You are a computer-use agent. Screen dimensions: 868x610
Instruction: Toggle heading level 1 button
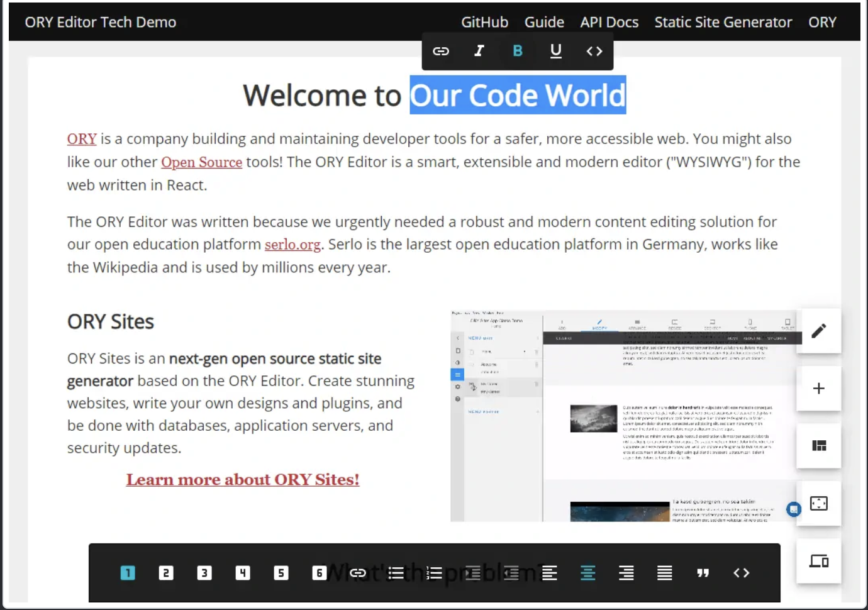pyautogui.click(x=128, y=573)
